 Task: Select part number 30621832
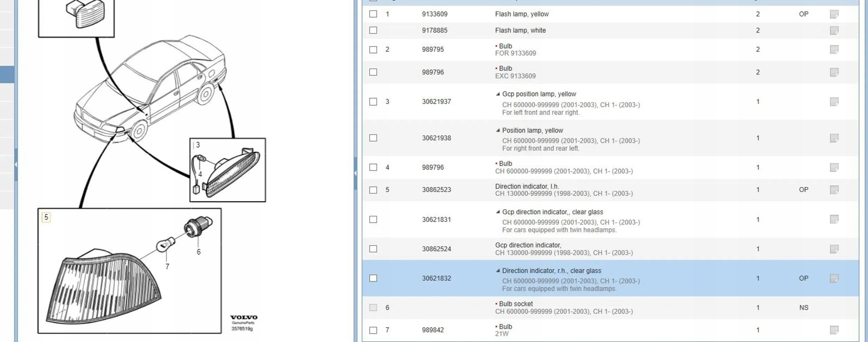pos(436,278)
